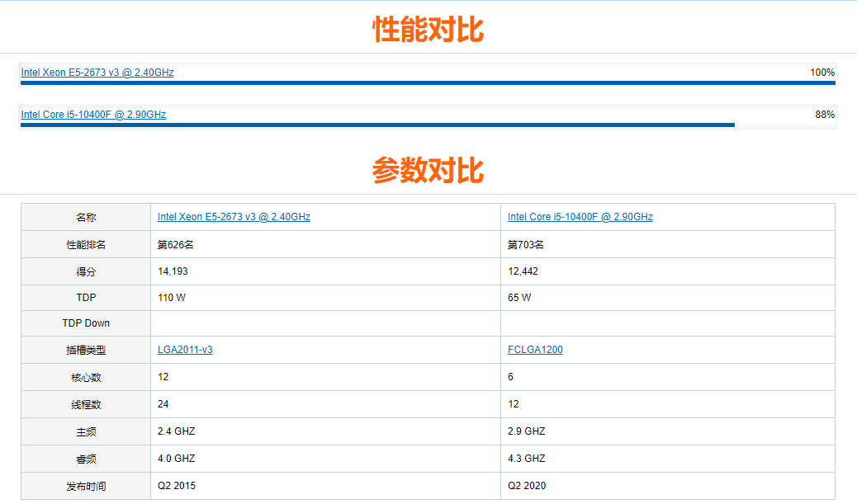Open the FCLGA1200 socket link
The height and width of the screenshot is (504, 857).
(535, 350)
